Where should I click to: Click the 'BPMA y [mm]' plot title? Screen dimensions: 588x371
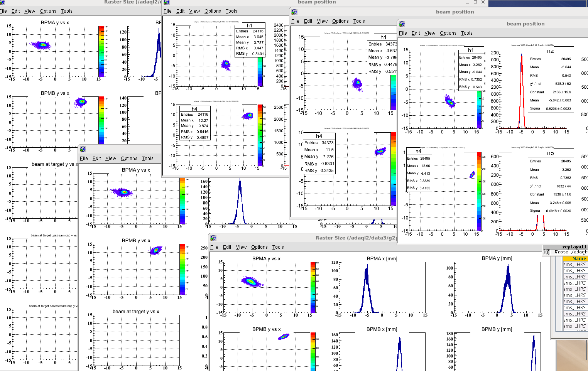[x=497, y=258]
